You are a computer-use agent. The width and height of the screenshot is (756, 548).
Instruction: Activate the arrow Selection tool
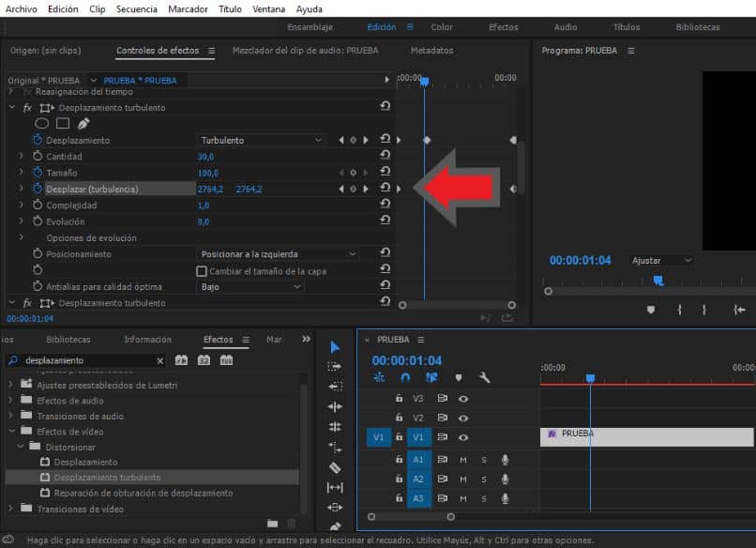tap(335, 346)
